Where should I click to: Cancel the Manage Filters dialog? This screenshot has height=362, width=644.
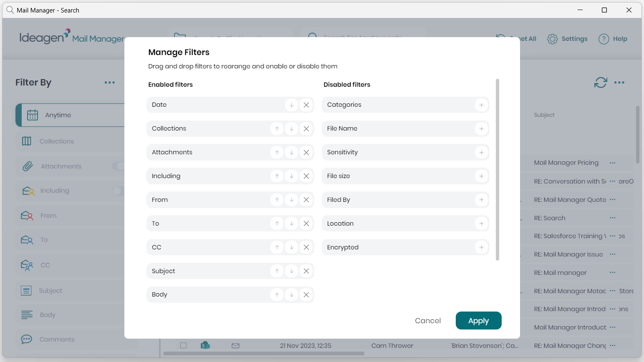pos(427,321)
